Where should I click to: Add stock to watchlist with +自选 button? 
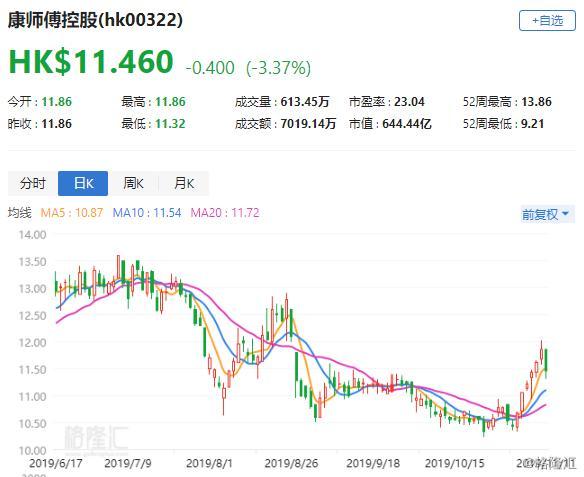(547, 21)
